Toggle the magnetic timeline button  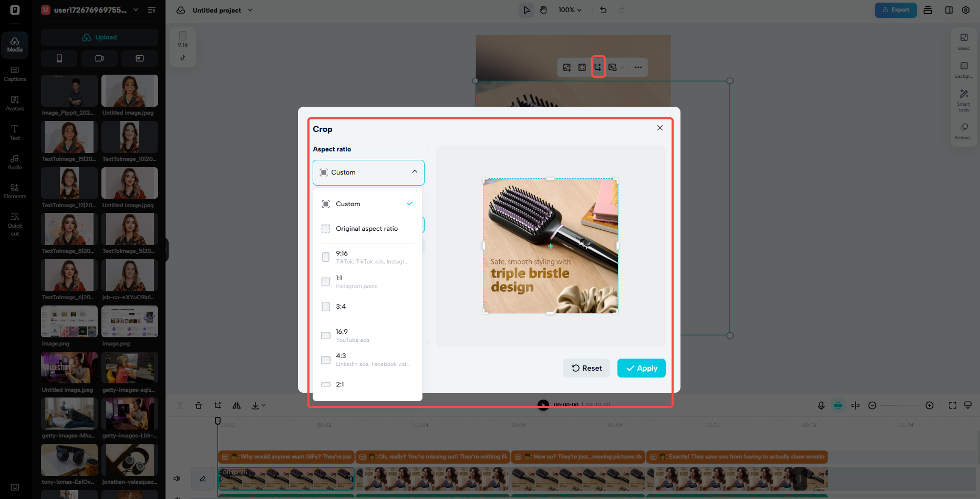pos(838,405)
